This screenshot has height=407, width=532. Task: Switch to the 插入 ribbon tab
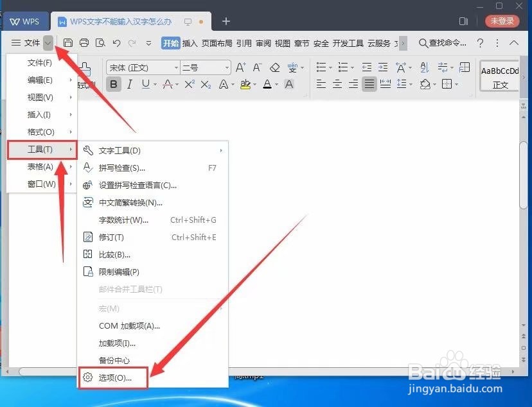[x=190, y=44]
